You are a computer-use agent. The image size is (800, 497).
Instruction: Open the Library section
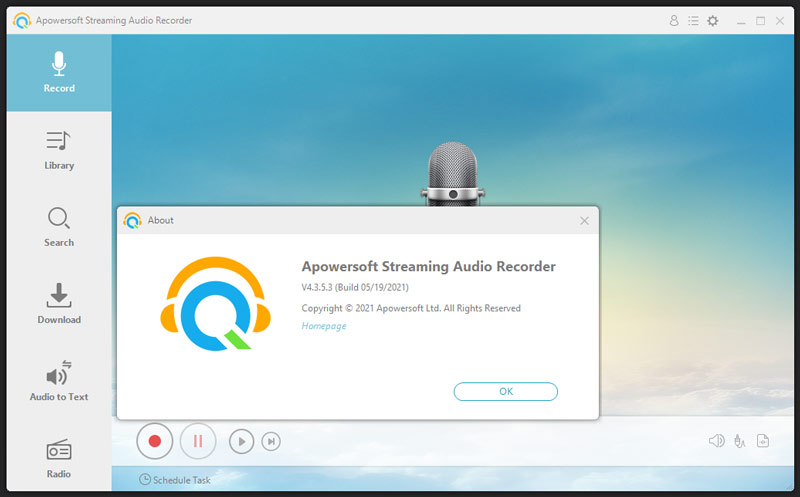pos(59,150)
